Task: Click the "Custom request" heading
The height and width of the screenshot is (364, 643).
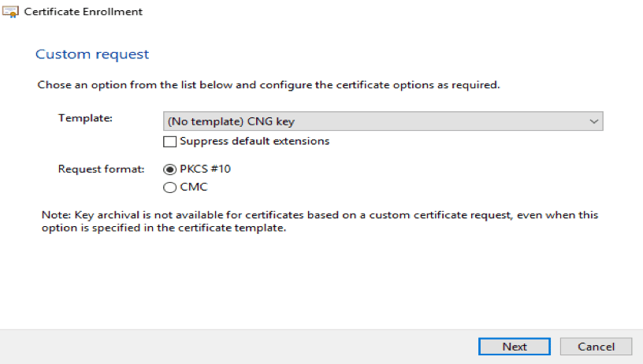Action: [x=92, y=54]
